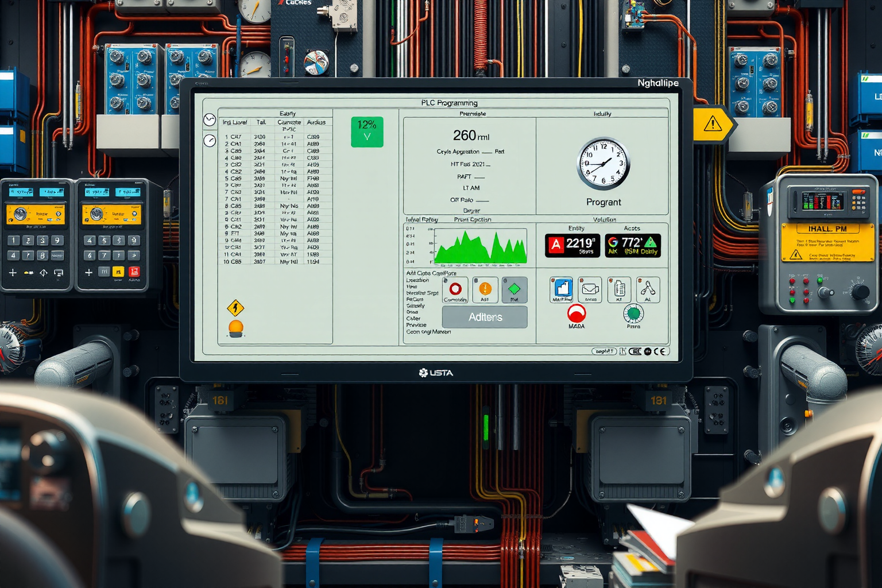Screen dimensions: 882x588
Task: Click the red round MADA icon
Action: [x=577, y=314]
